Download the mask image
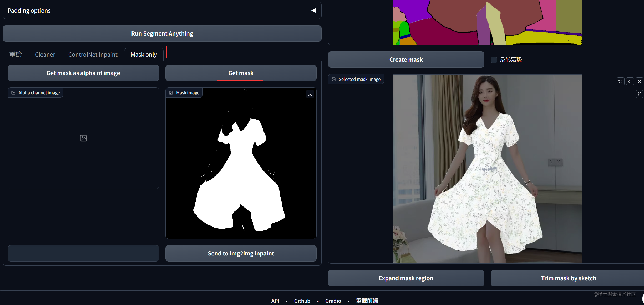The image size is (644, 305). (310, 94)
